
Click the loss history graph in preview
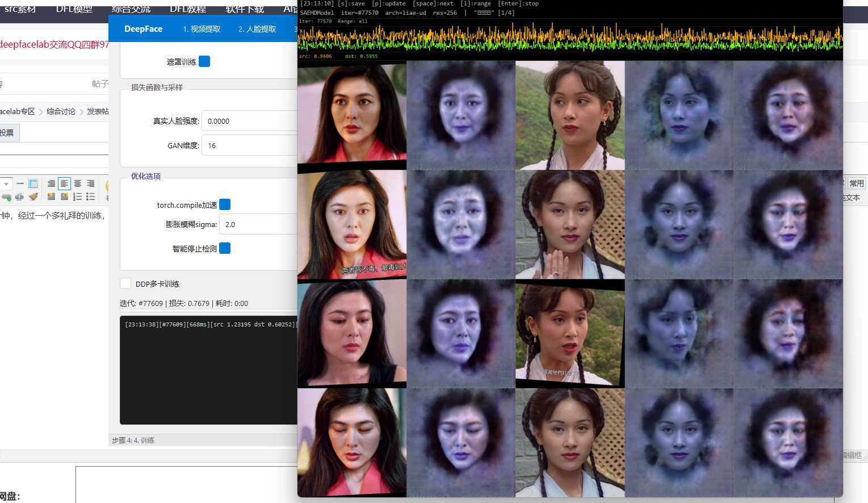tap(570, 39)
